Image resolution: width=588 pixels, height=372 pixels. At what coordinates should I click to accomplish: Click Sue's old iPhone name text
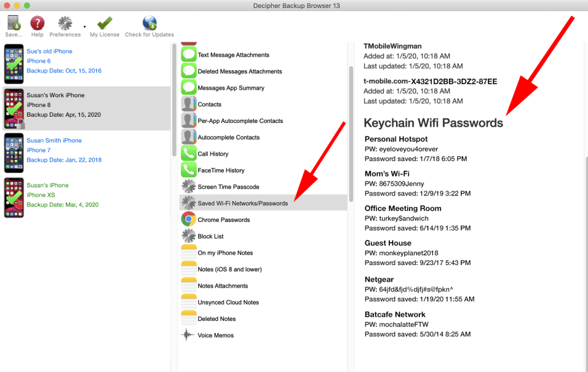(49, 51)
